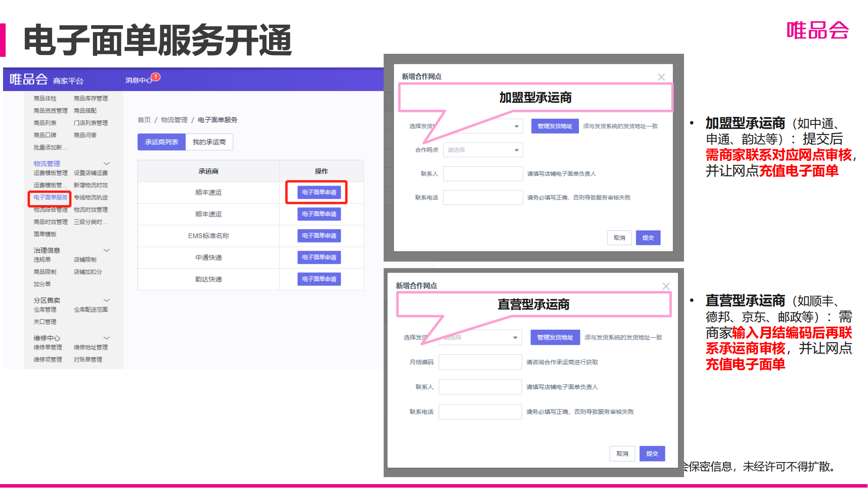868x488 pixels.
Task: Open 电子面单服务 in the sidebar
Action: point(50,197)
